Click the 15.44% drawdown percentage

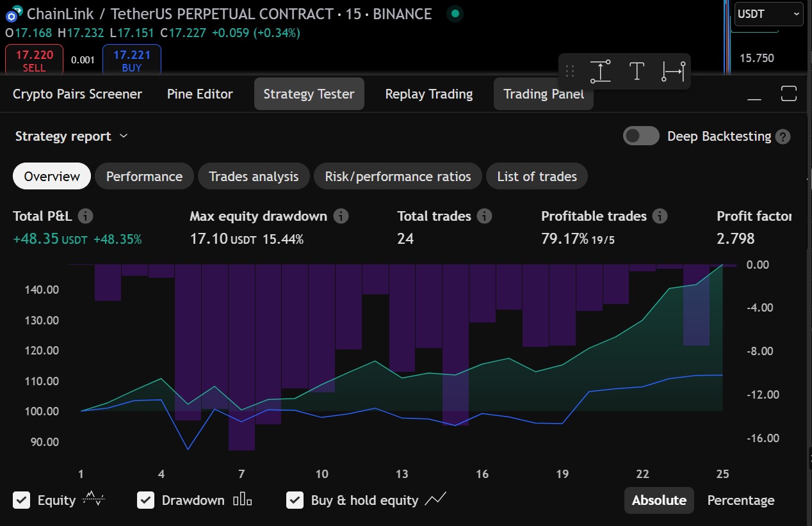(x=283, y=239)
